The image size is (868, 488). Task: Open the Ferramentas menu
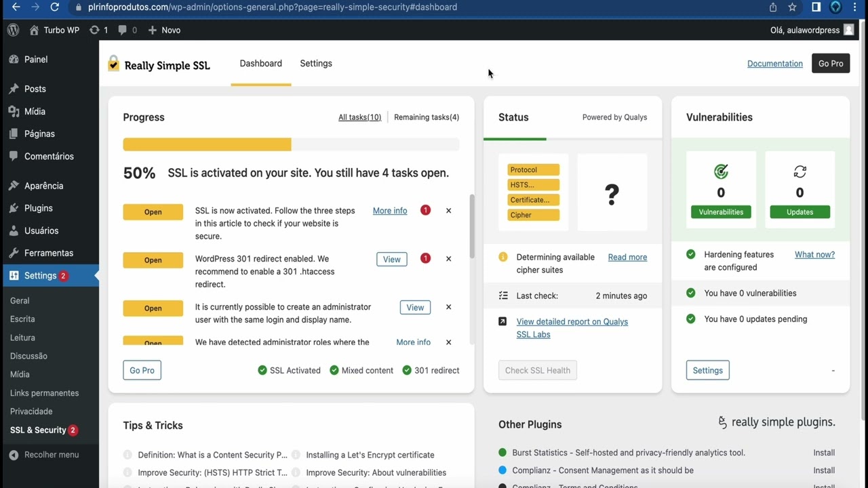tap(50, 253)
